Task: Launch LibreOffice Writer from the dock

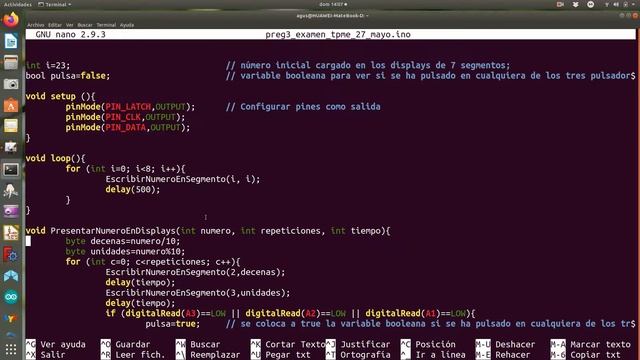Action: (11, 41)
